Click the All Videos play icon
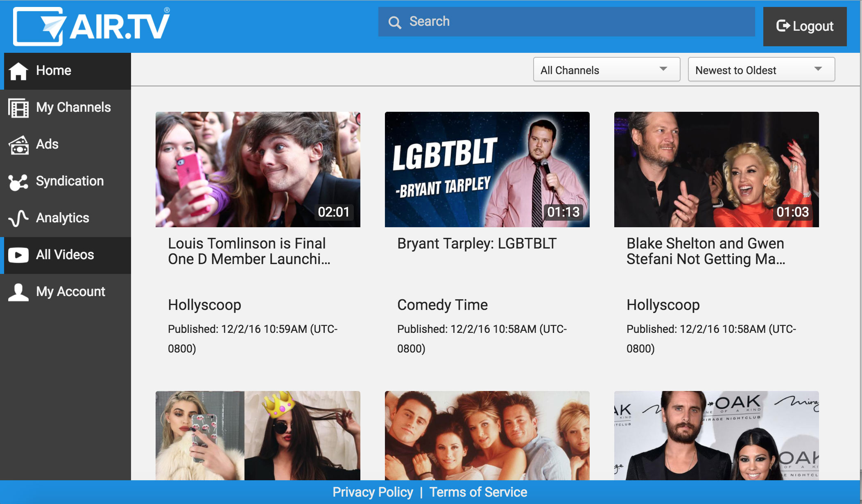The image size is (862, 504). (x=18, y=255)
